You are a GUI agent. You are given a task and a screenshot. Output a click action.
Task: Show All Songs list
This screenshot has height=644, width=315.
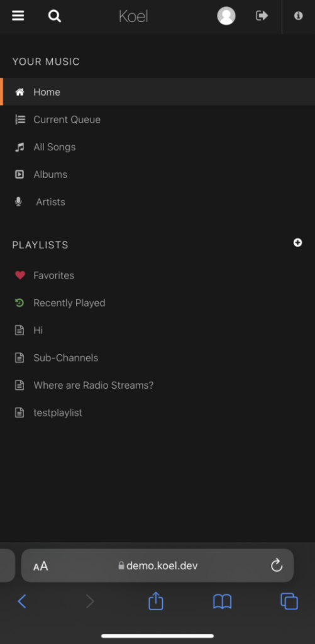158,147
